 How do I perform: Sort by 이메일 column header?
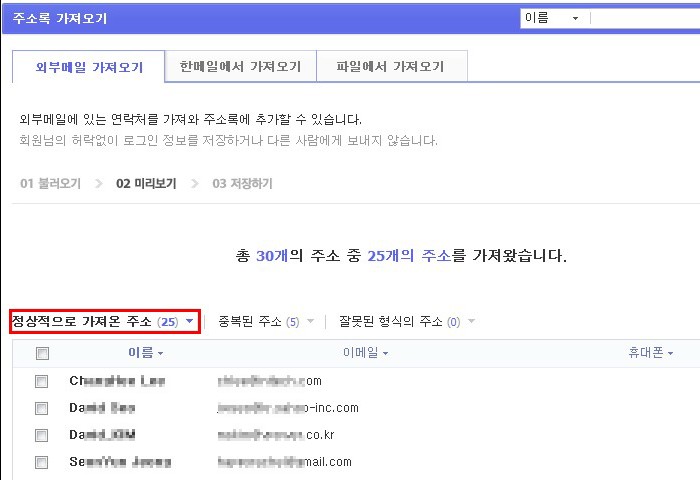[365, 353]
